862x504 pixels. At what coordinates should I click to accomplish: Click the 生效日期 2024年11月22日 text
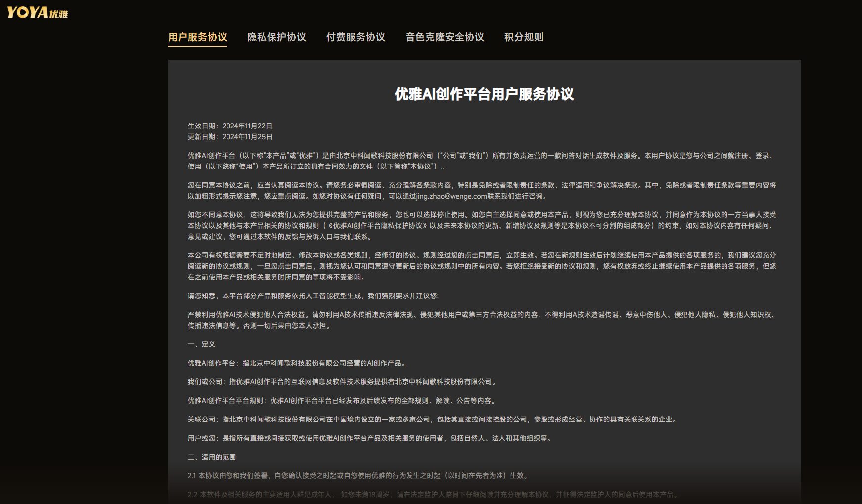pyautogui.click(x=229, y=126)
